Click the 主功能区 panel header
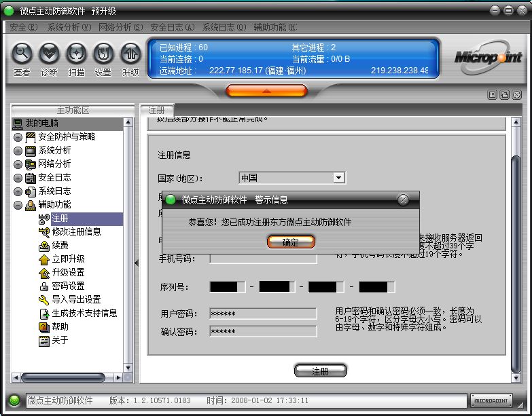The image size is (532, 416). (x=73, y=110)
